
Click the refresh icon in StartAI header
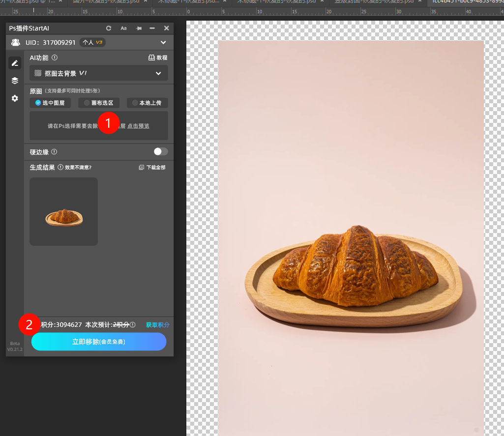tap(109, 29)
